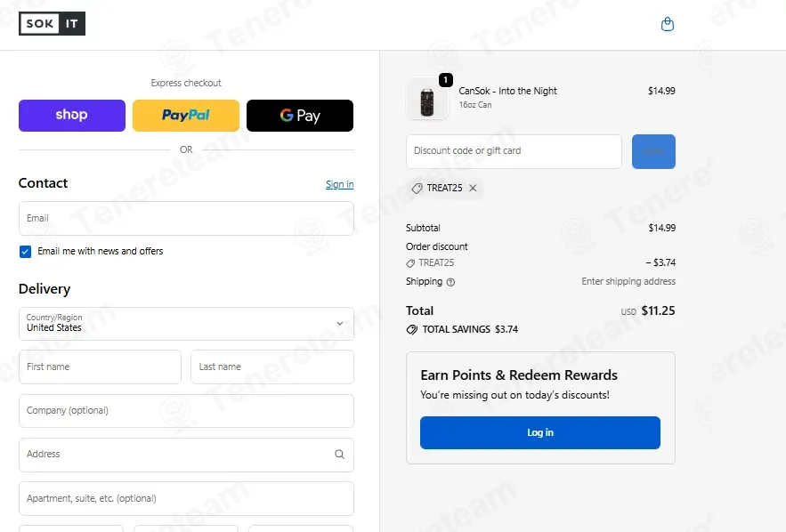The image size is (786, 532).
Task: Select the First name field
Action: click(100, 367)
